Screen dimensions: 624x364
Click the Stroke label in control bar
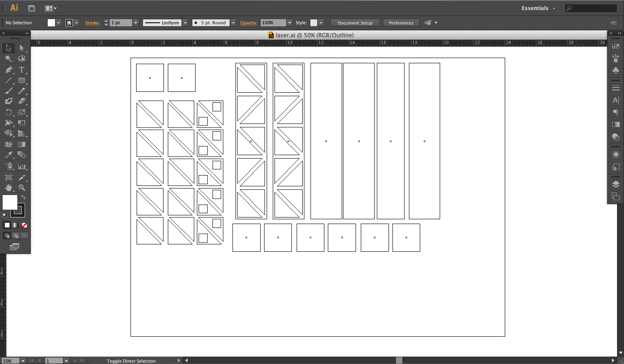click(x=92, y=23)
